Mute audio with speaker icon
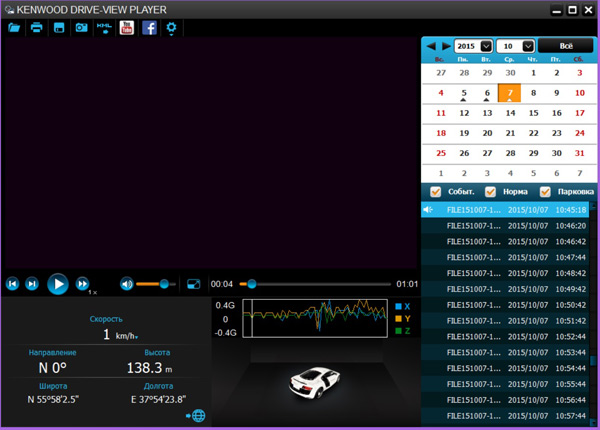The height and width of the screenshot is (430, 600). pyautogui.click(x=127, y=284)
